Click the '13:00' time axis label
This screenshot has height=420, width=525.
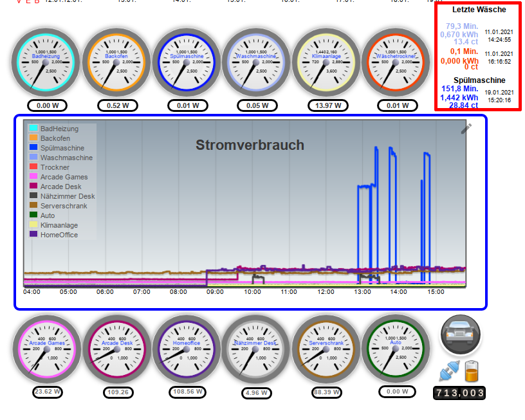pyautogui.click(x=363, y=292)
